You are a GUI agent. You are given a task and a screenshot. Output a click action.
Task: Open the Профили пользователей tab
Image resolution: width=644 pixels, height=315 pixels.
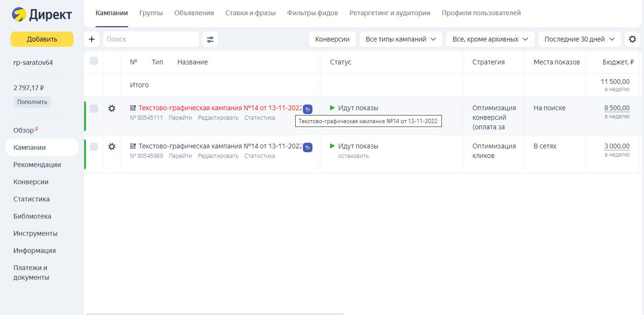(x=481, y=13)
